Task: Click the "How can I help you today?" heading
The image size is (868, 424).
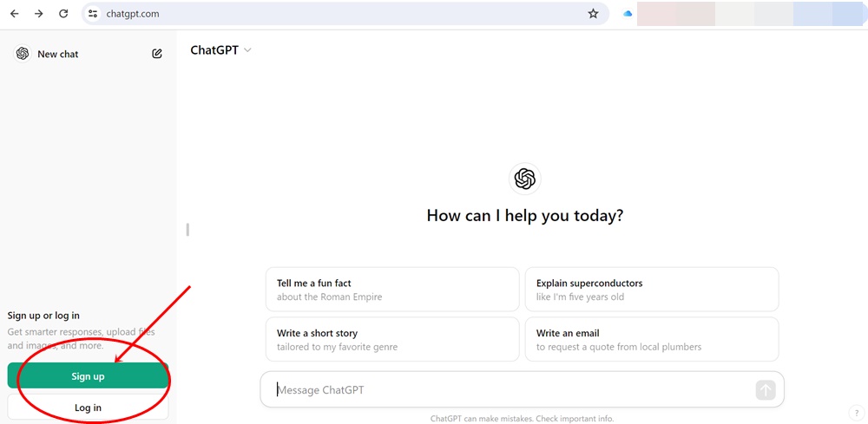Action: pos(525,216)
